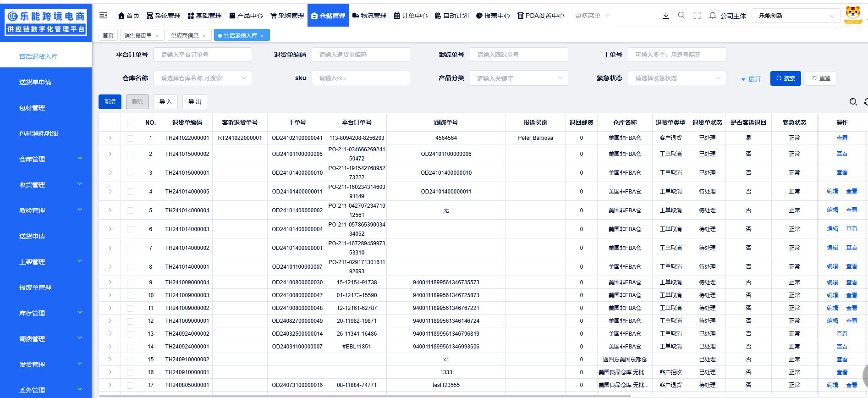Click the blue 搜索 button

point(785,78)
